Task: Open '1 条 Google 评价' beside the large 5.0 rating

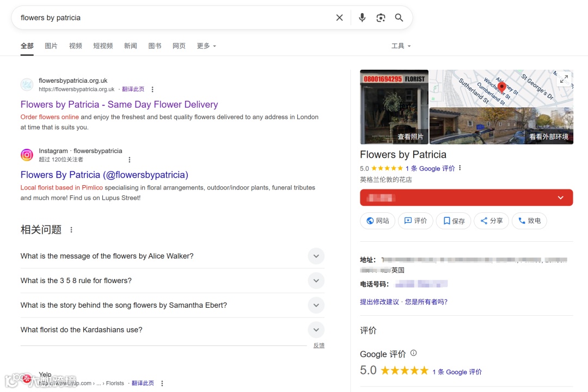Action: coord(457,372)
